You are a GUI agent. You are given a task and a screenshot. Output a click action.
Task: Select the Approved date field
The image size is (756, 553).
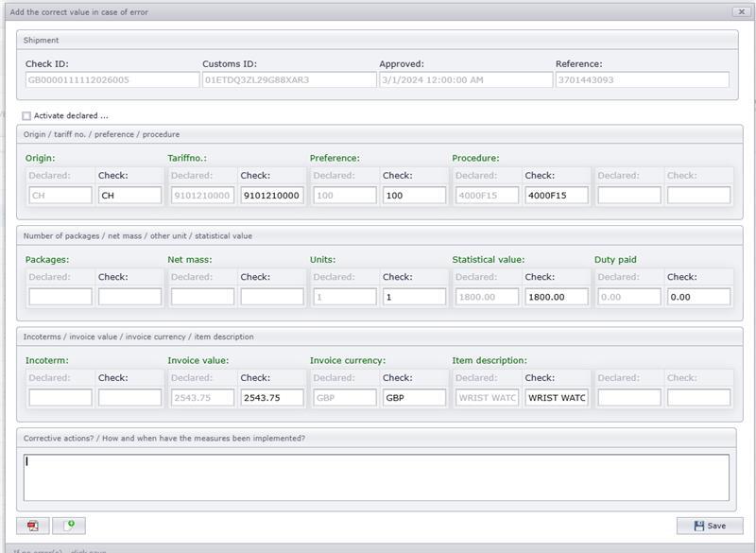pos(466,80)
